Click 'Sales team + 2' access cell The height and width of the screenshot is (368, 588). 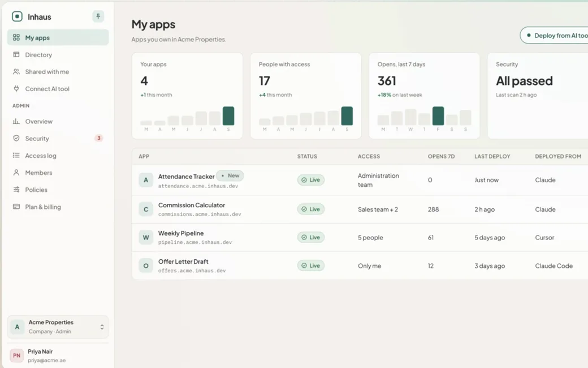[378, 209]
